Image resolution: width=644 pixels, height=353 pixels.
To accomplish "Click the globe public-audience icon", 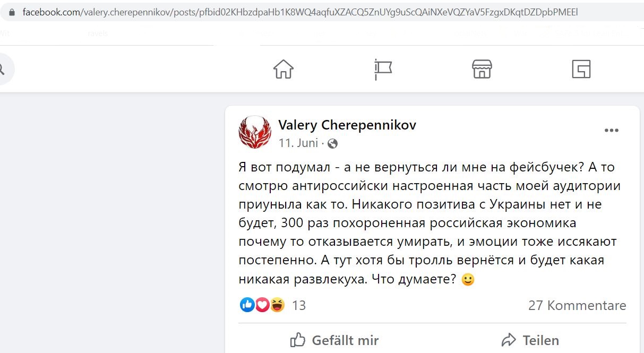I will point(332,143).
